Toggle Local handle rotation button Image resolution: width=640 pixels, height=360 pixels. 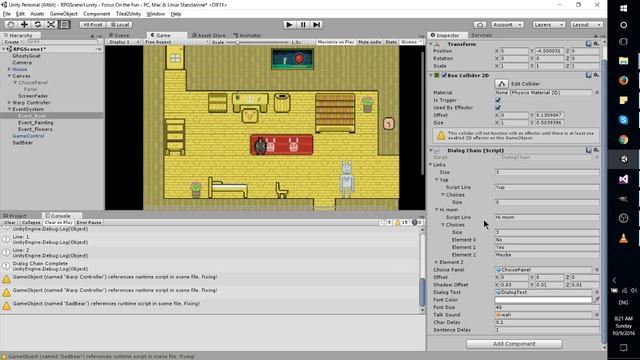(120, 24)
